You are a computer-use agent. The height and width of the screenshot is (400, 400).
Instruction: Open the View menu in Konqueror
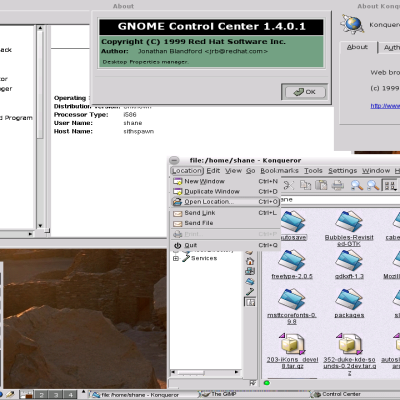coord(233,171)
